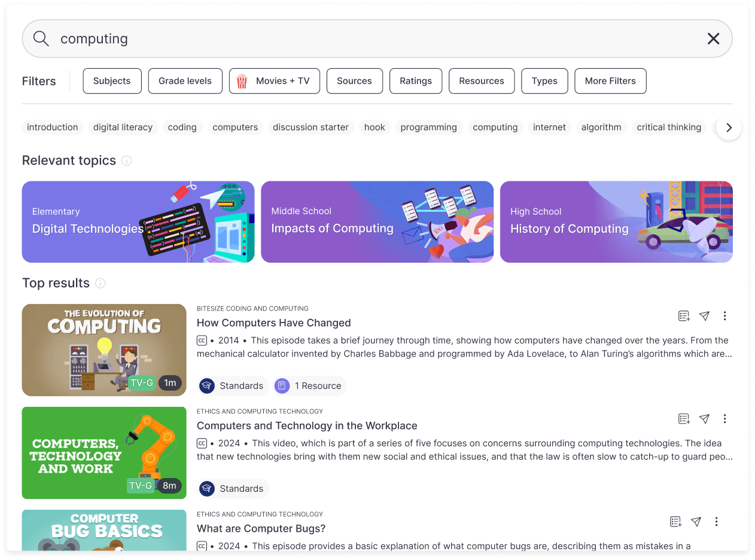Screen dimensions: 755x560
Task: Toggle the 'coding' tag filter
Action: point(182,127)
